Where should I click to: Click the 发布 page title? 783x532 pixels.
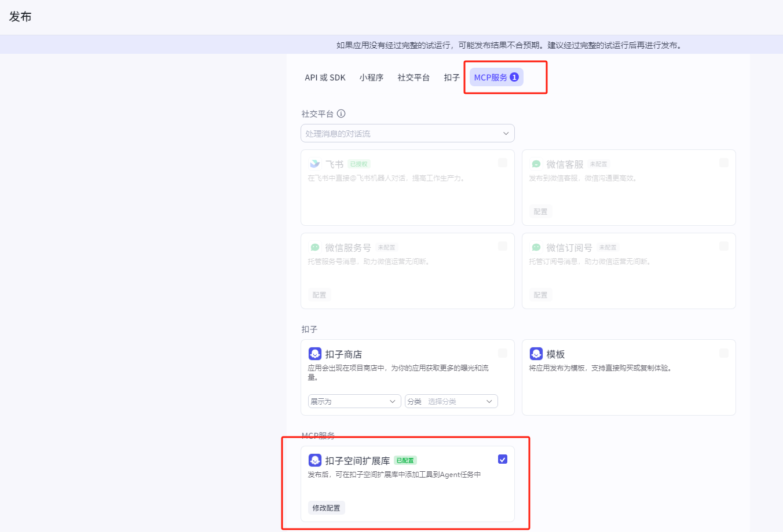[x=20, y=17]
